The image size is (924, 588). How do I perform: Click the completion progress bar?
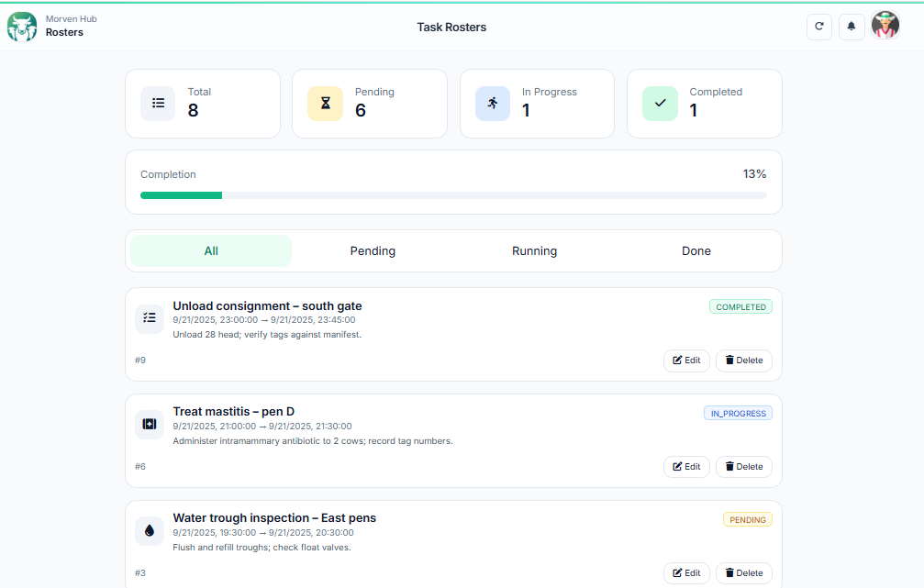click(x=452, y=194)
